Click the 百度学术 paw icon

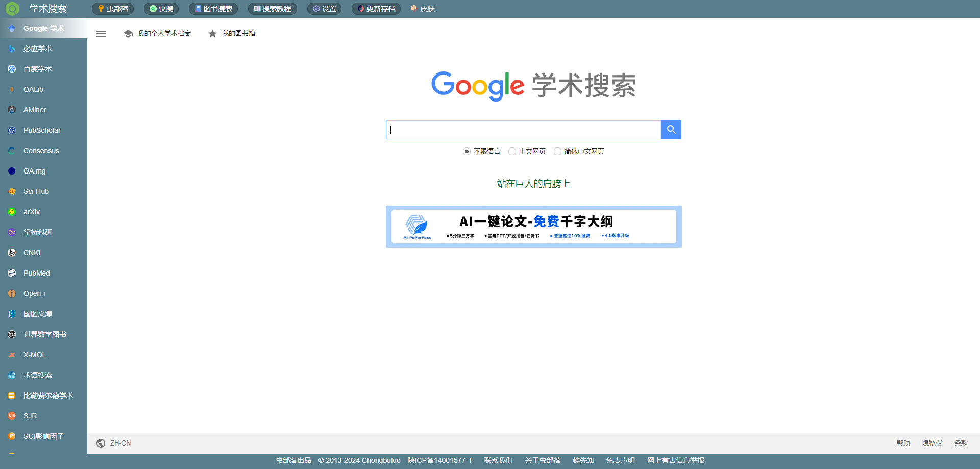tap(12, 69)
